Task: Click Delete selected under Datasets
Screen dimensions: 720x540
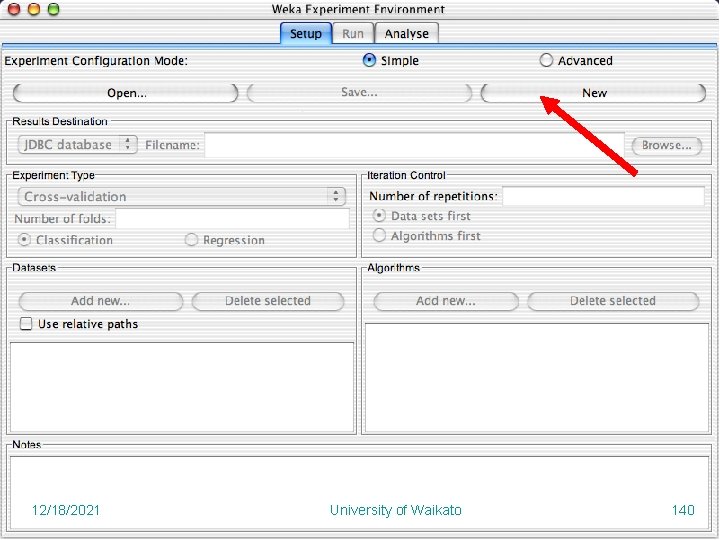Action: coord(268,301)
